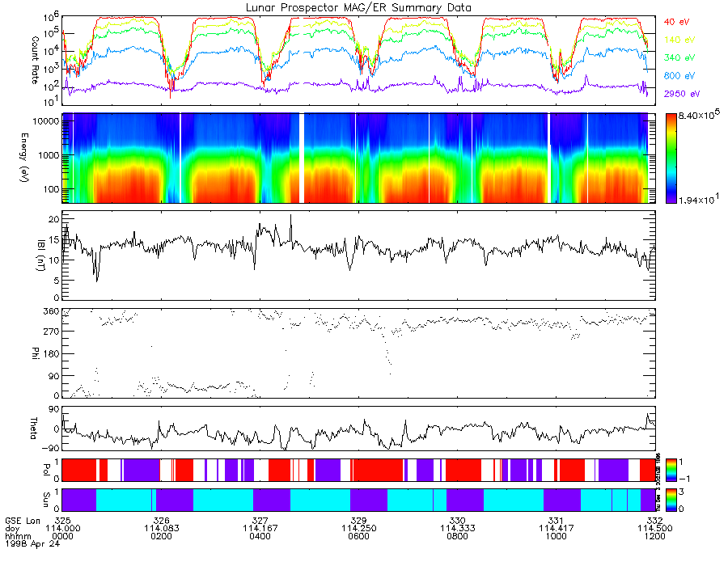The image size is (728, 566).
Task: Click the time label "0600"
Action: pyautogui.click(x=359, y=536)
